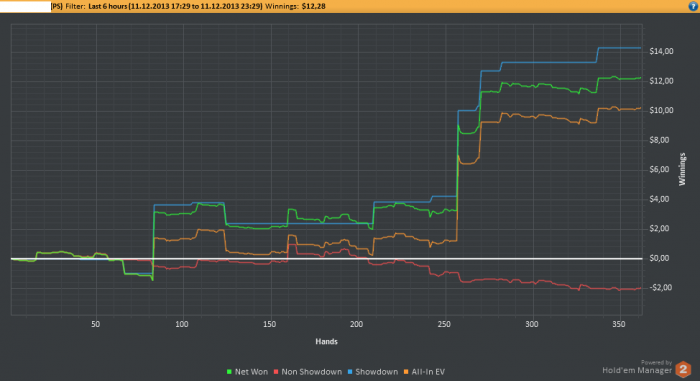700x381 pixels.
Task: Click the 50 hands axis label
Action: click(x=96, y=324)
